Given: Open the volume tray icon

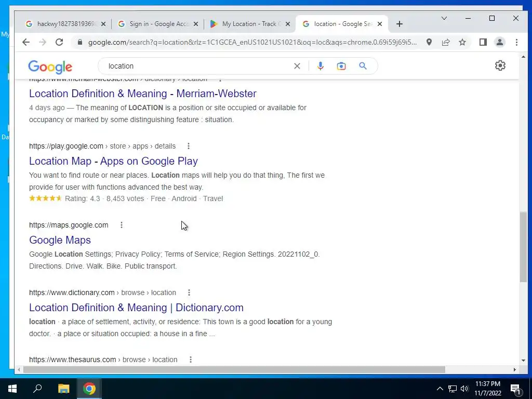Looking at the screenshot, I should click(464, 389).
